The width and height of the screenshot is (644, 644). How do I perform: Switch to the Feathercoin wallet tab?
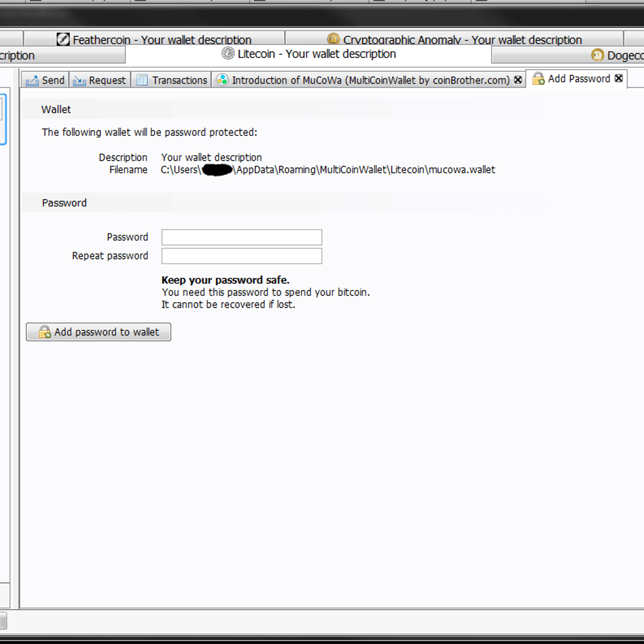coord(154,39)
